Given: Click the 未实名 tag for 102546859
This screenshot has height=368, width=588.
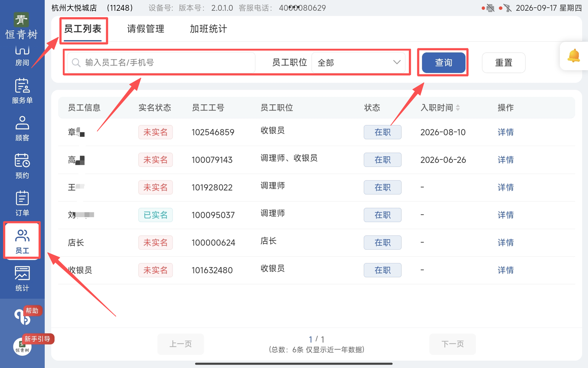Looking at the screenshot, I should tap(155, 132).
